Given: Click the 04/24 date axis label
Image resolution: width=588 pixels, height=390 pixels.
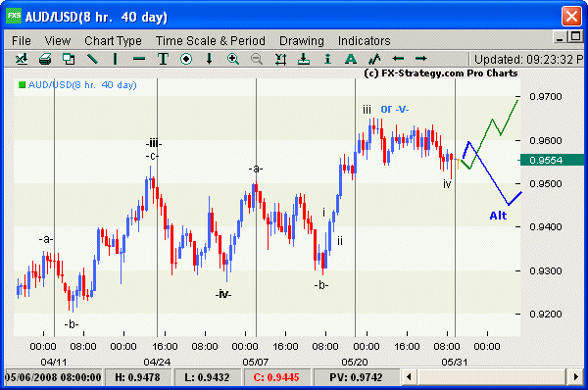Looking at the screenshot, I should (x=157, y=362).
